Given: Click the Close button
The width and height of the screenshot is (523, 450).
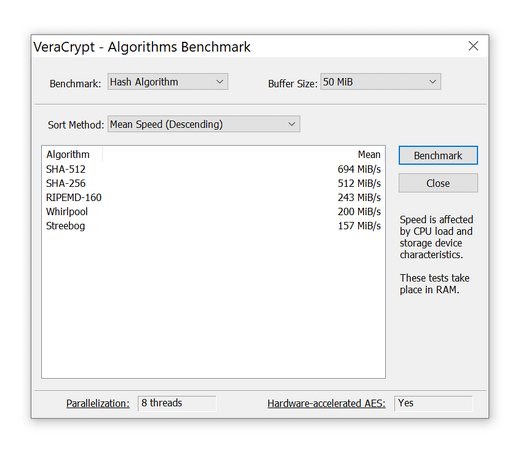Looking at the screenshot, I should point(438,183).
